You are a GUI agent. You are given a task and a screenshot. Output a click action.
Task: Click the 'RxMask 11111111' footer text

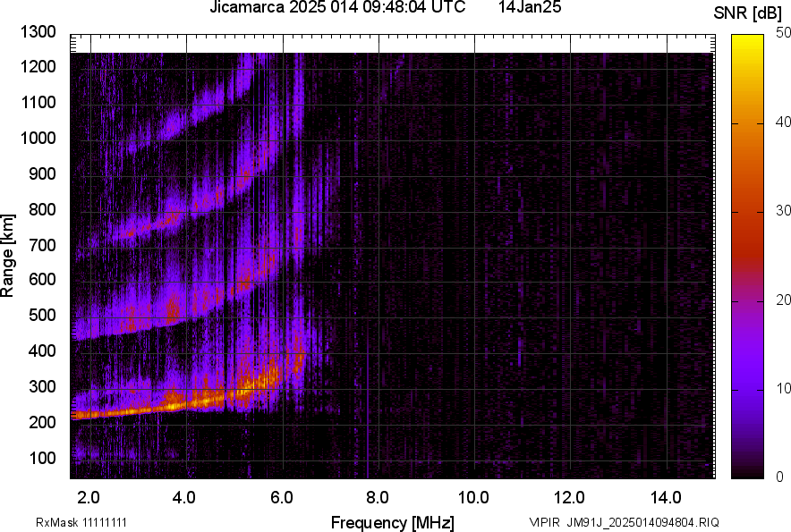pos(81,522)
